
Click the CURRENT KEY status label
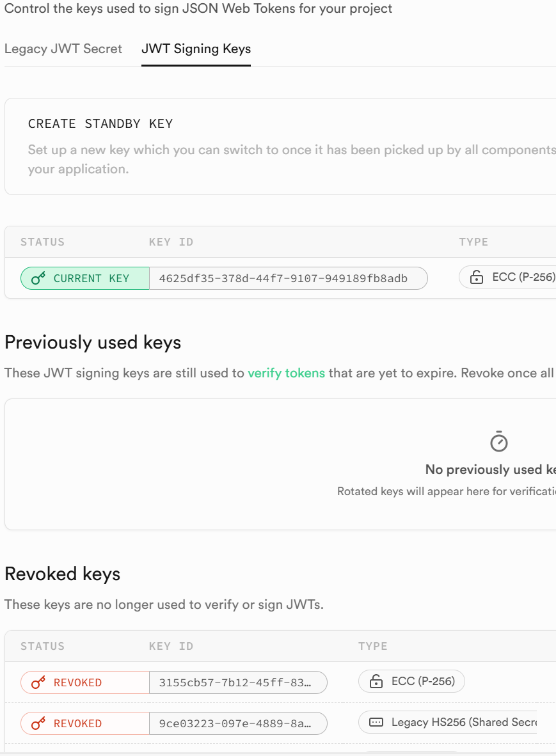(91, 278)
